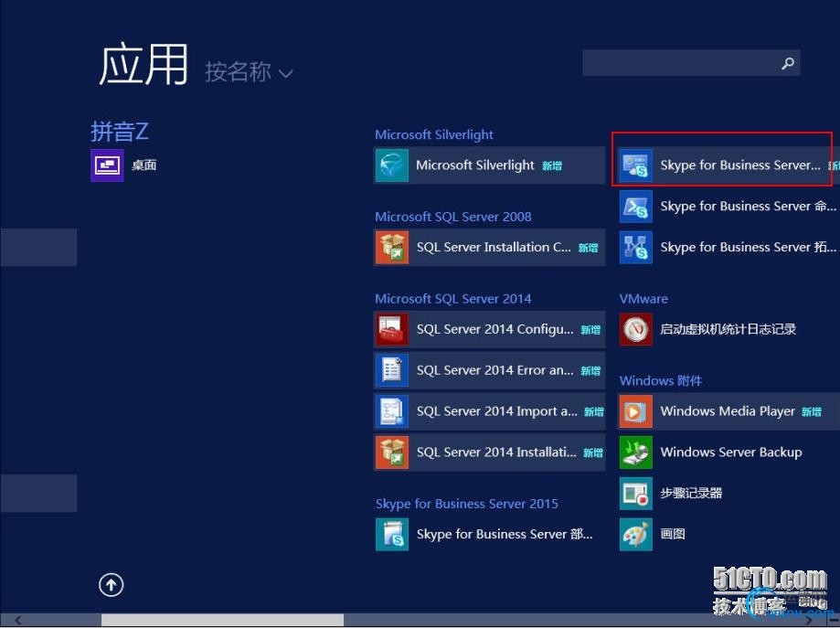Click the scrollbar left arrow
Viewport: 840px width, 628px height.
click(17, 620)
